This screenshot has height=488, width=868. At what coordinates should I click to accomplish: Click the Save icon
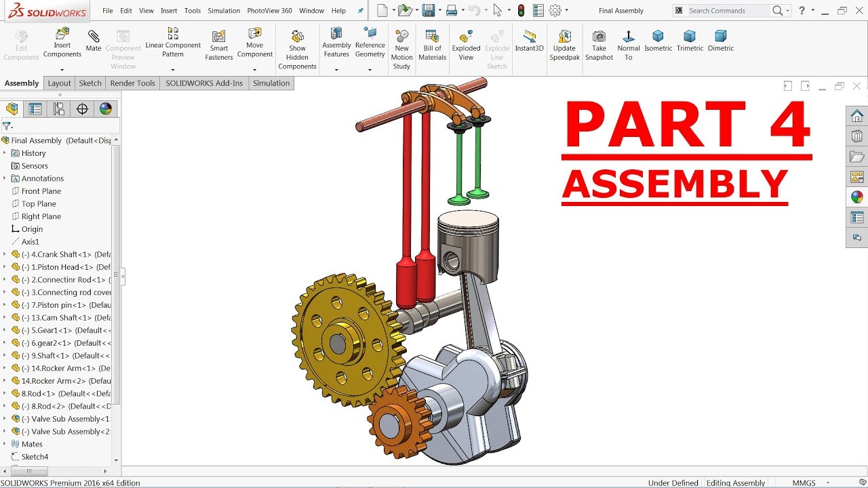click(x=428, y=10)
